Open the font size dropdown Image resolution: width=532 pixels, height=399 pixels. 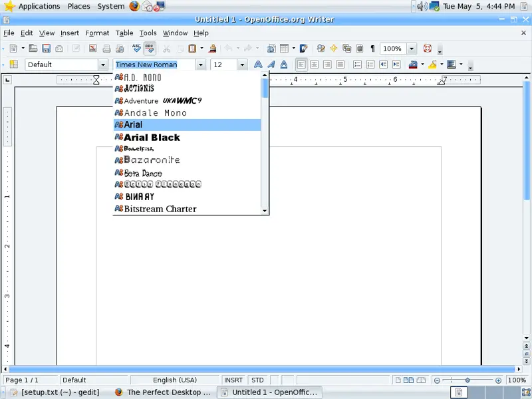coord(242,65)
